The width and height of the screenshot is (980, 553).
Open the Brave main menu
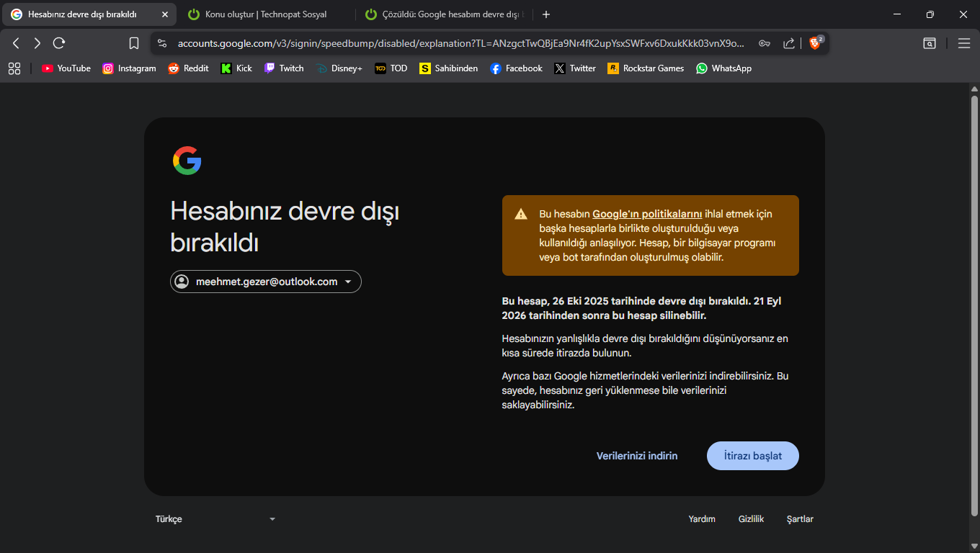[964, 43]
